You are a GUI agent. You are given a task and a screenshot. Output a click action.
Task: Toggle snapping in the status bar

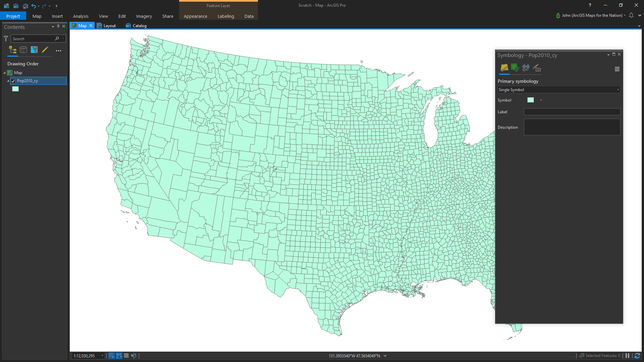point(111,356)
